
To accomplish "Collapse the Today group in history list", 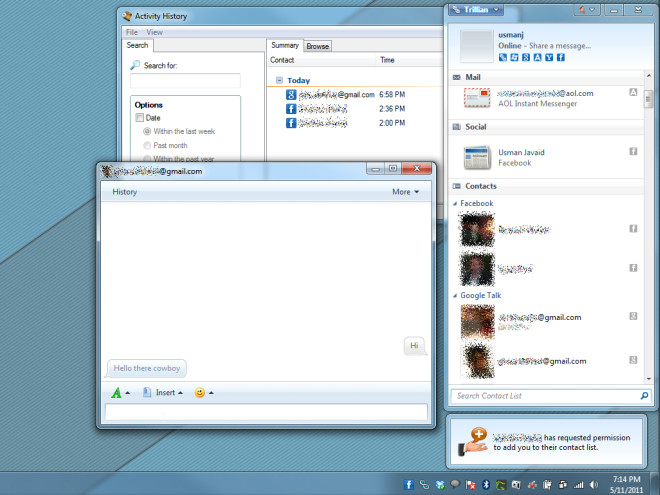I will [x=279, y=80].
